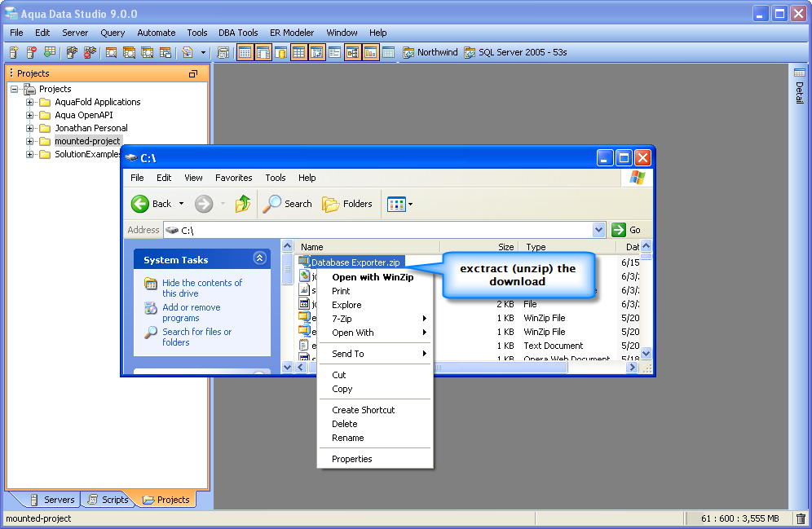Click the green Back arrow in Explorer
This screenshot has height=529, width=812.
140,204
